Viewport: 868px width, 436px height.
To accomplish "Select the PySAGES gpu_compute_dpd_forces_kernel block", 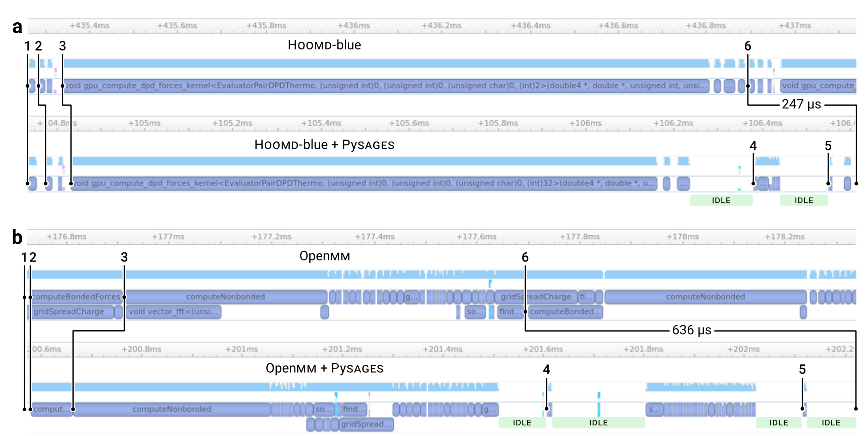I will click(x=364, y=183).
